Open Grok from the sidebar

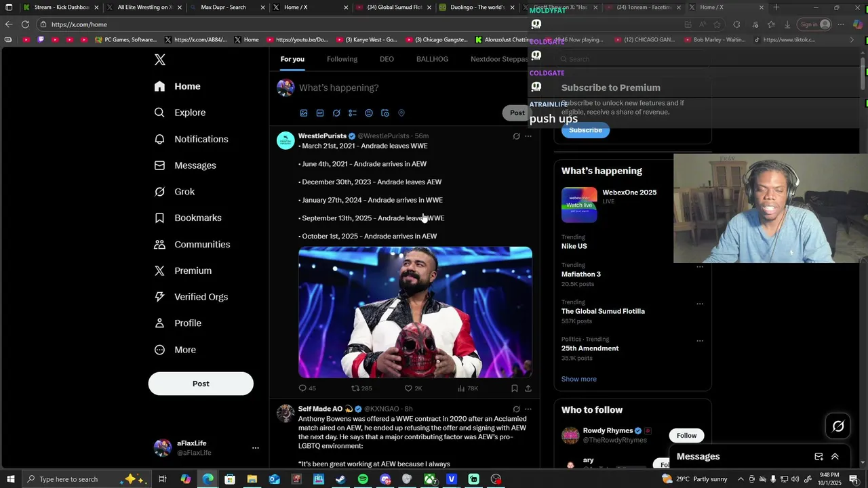click(174, 192)
